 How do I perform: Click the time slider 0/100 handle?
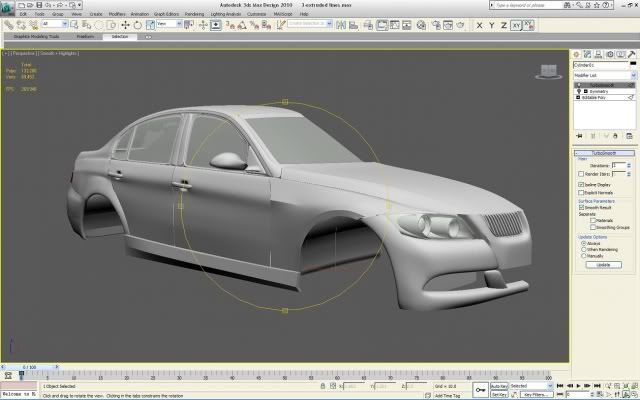29,367
